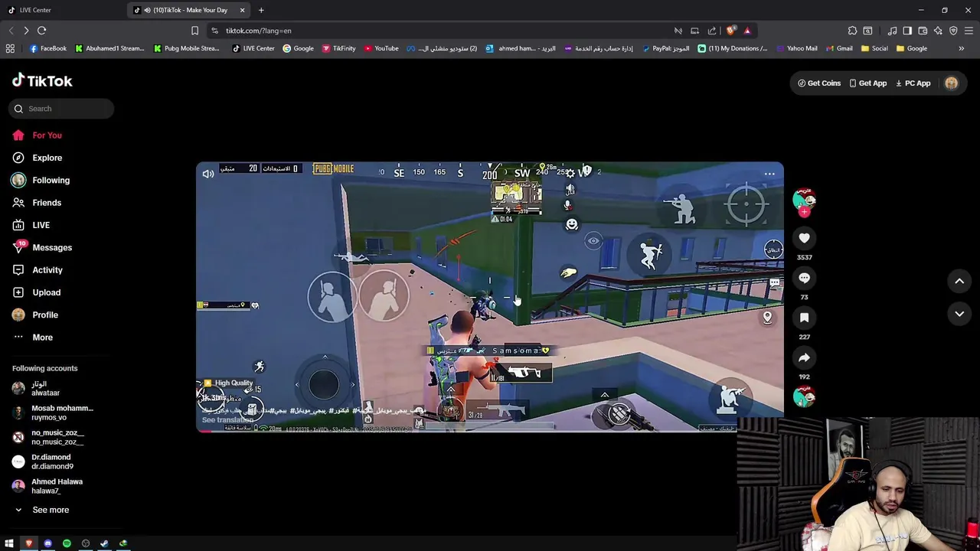
Task: Open the YouTube bookmark
Action: point(381,48)
